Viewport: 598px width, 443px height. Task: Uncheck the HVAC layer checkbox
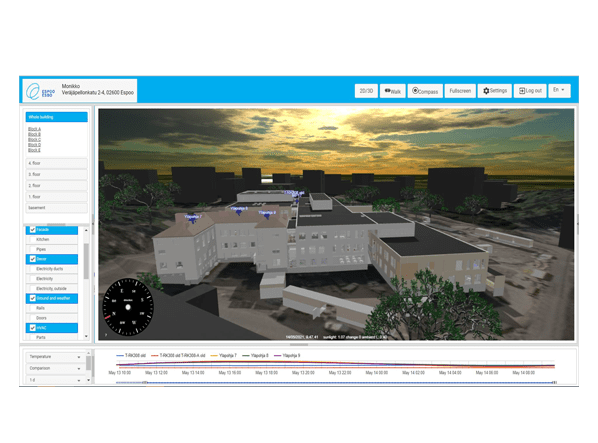click(x=32, y=328)
